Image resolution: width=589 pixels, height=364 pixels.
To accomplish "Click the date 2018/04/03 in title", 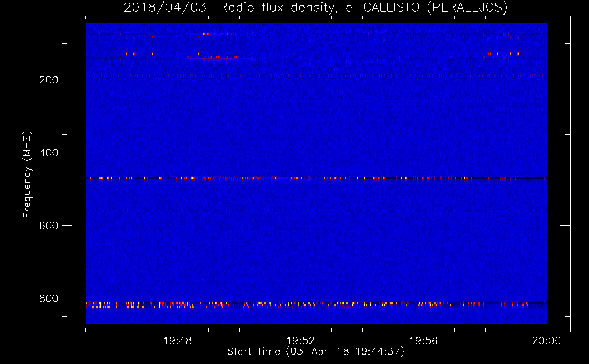I will tap(165, 7).
